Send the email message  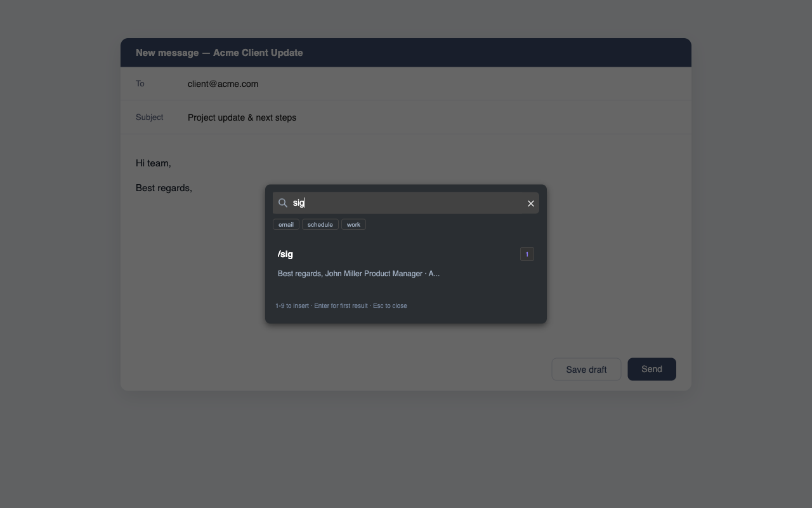coord(652,370)
